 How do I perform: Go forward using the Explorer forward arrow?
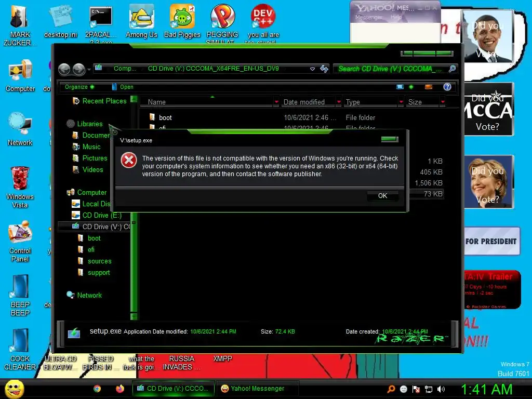coord(79,69)
